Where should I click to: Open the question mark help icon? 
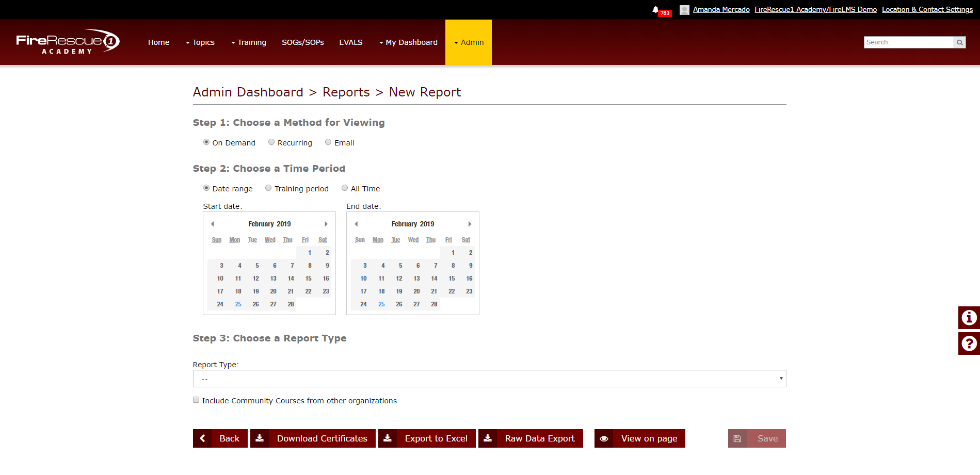tap(969, 343)
